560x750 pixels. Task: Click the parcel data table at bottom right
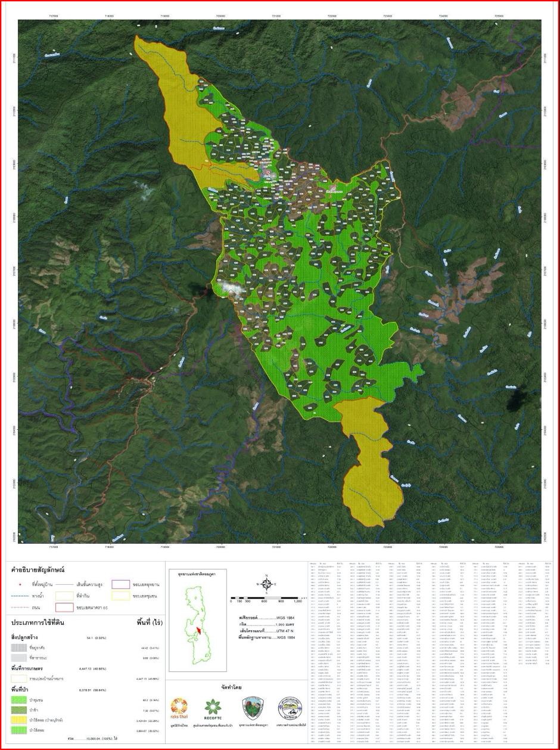tap(431, 652)
